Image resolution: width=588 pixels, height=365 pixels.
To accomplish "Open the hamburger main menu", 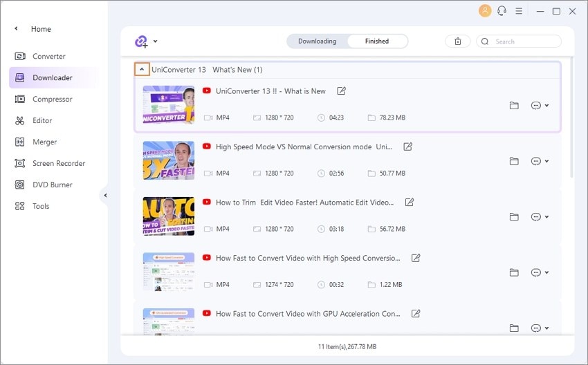I will [x=519, y=11].
